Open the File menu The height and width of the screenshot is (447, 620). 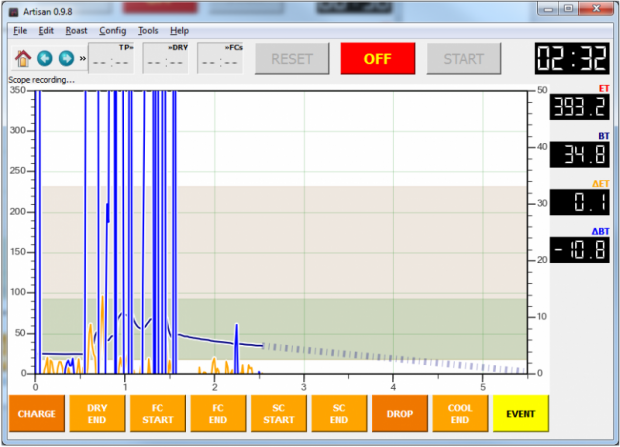pos(20,31)
